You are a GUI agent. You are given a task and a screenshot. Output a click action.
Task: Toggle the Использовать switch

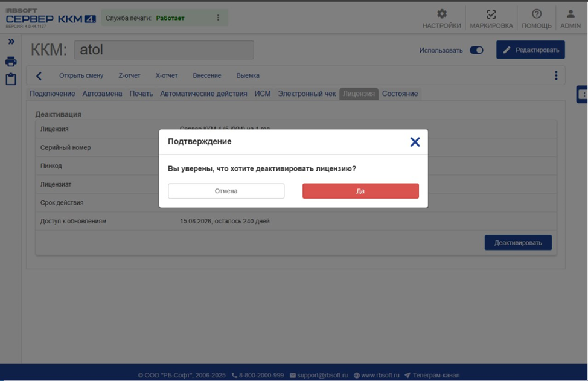476,50
